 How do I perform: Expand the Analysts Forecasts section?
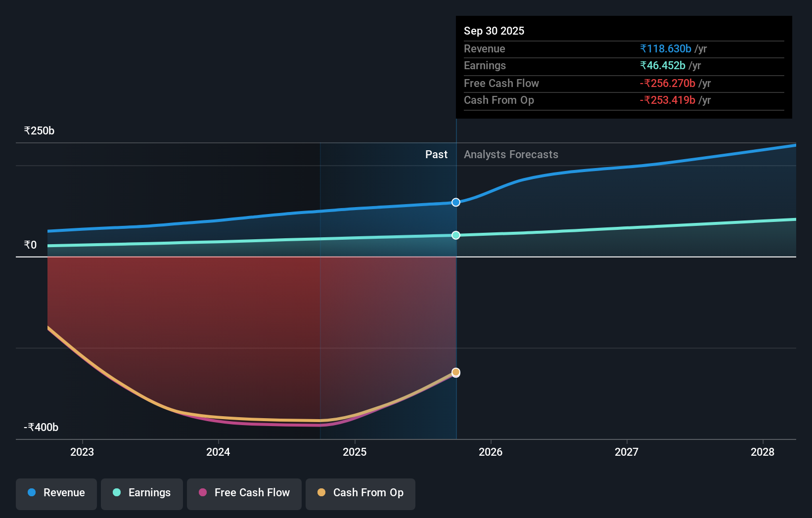pyautogui.click(x=511, y=154)
